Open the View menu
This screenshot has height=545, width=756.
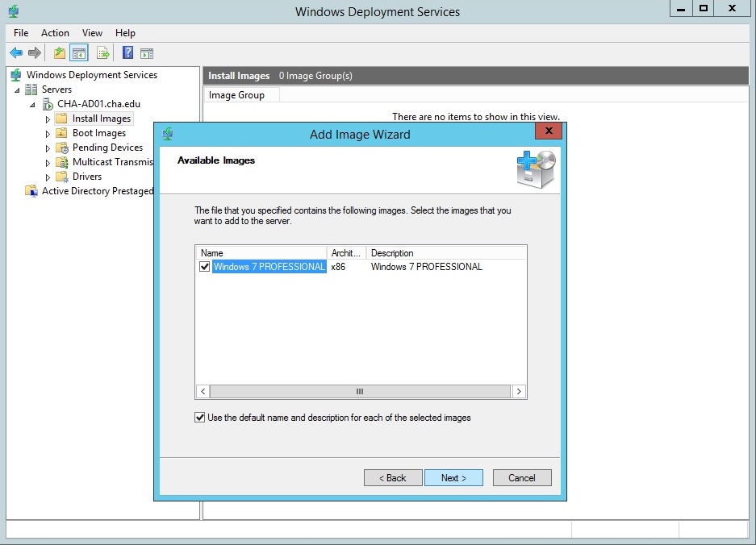click(92, 33)
